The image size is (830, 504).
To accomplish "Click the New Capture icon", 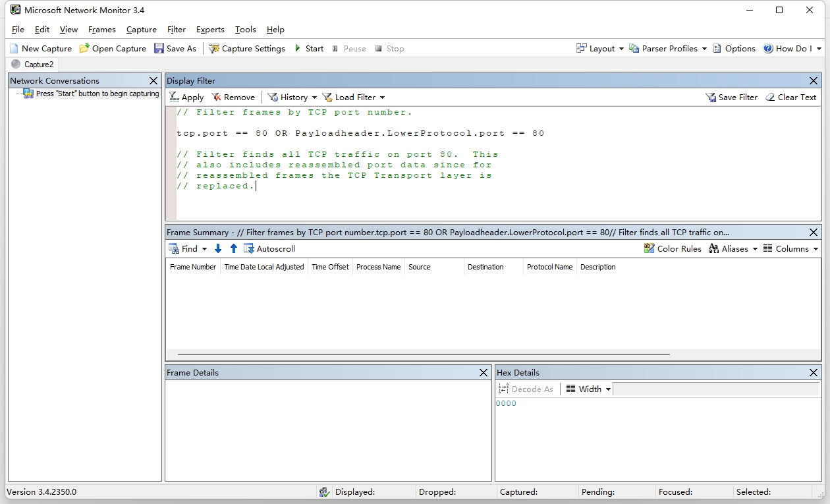I will click(14, 48).
